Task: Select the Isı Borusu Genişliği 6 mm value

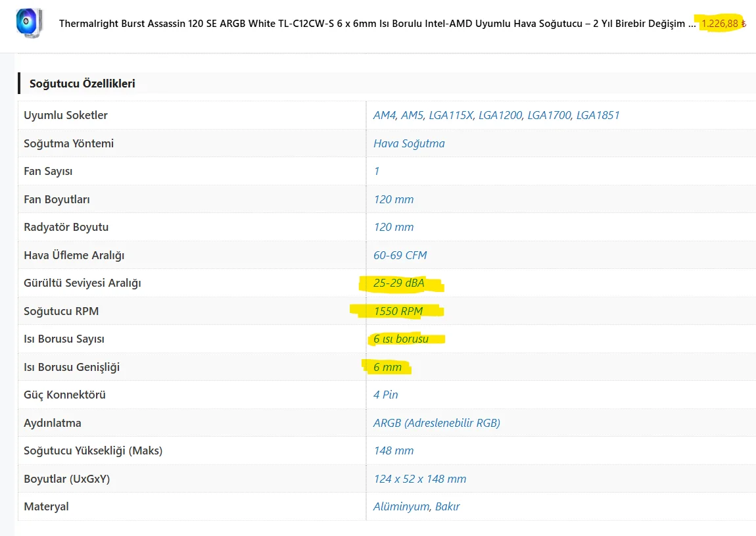Action: point(387,367)
